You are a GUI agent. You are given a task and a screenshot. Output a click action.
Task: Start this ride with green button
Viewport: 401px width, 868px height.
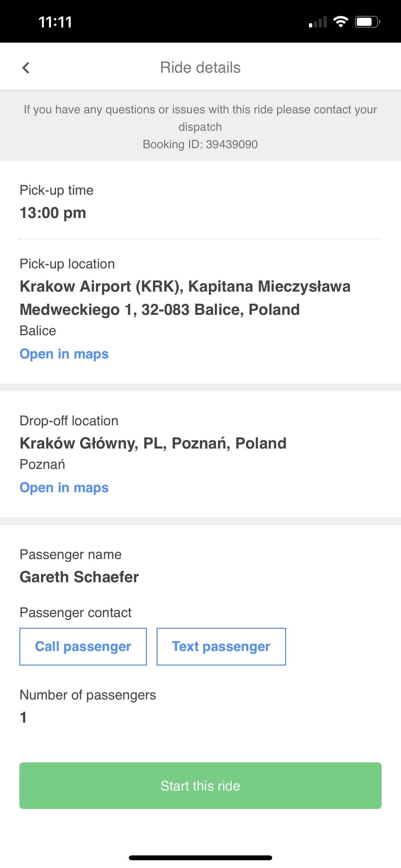[200, 785]
